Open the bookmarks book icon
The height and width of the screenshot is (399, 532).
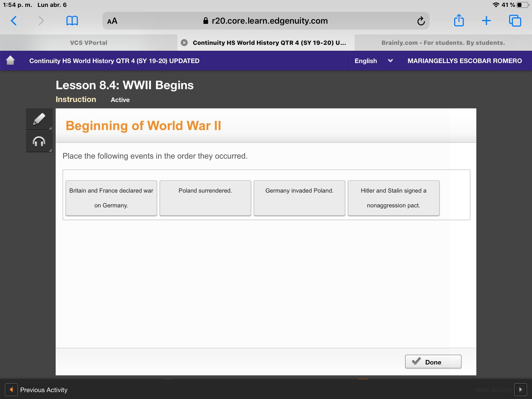(72, 21)
